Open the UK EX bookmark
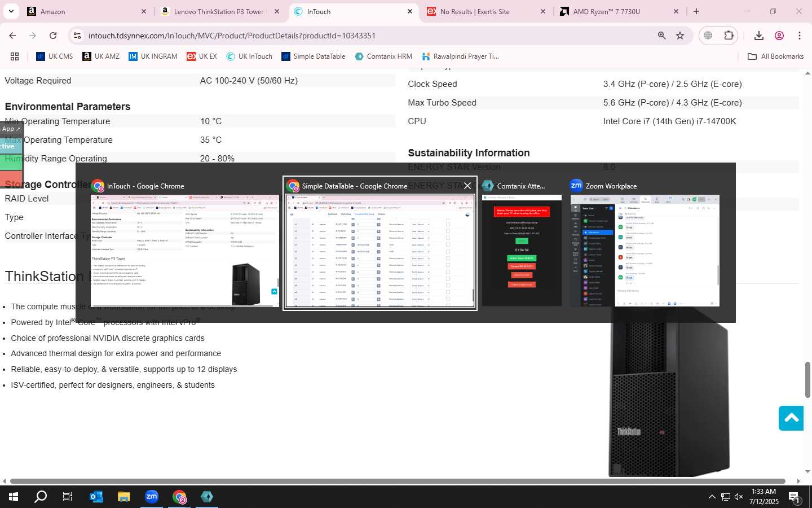 pyautogui.click(x=202, y=56)
